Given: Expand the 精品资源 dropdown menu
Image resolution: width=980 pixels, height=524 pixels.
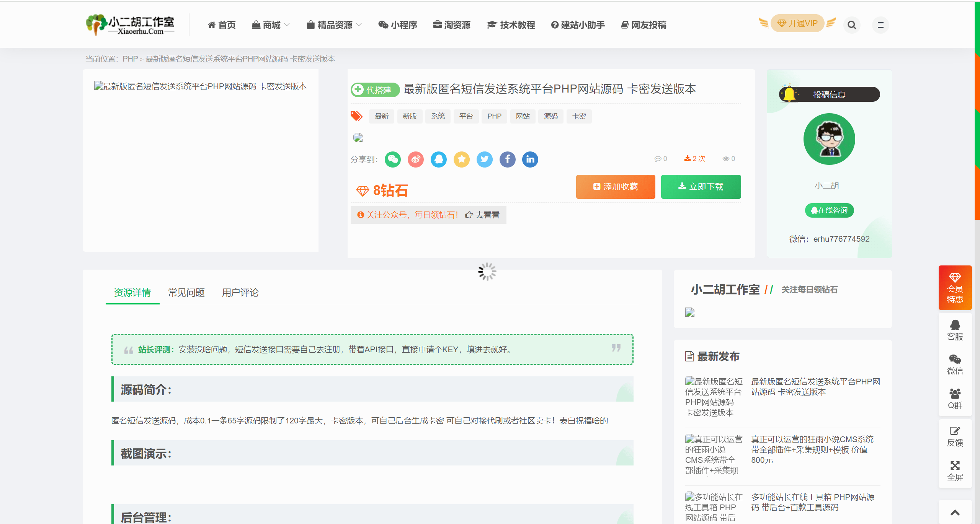Looking at the screenshot, I should 334,25.
